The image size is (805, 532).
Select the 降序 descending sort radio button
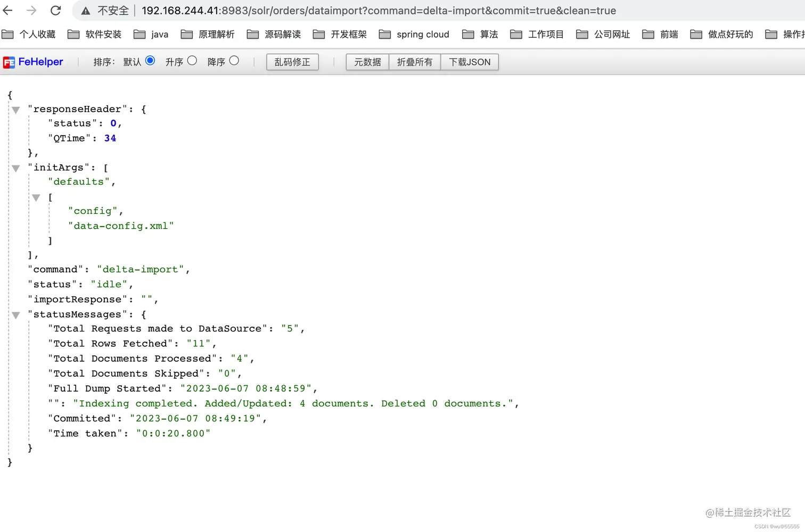pos(234,61)
